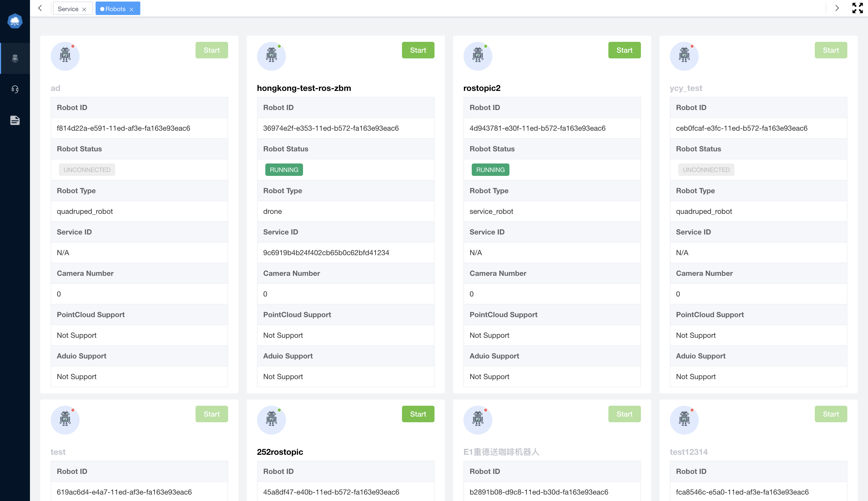Switch to the Service tab
Image resolution: width=868 pixels, height=501 pixels.
68,9
